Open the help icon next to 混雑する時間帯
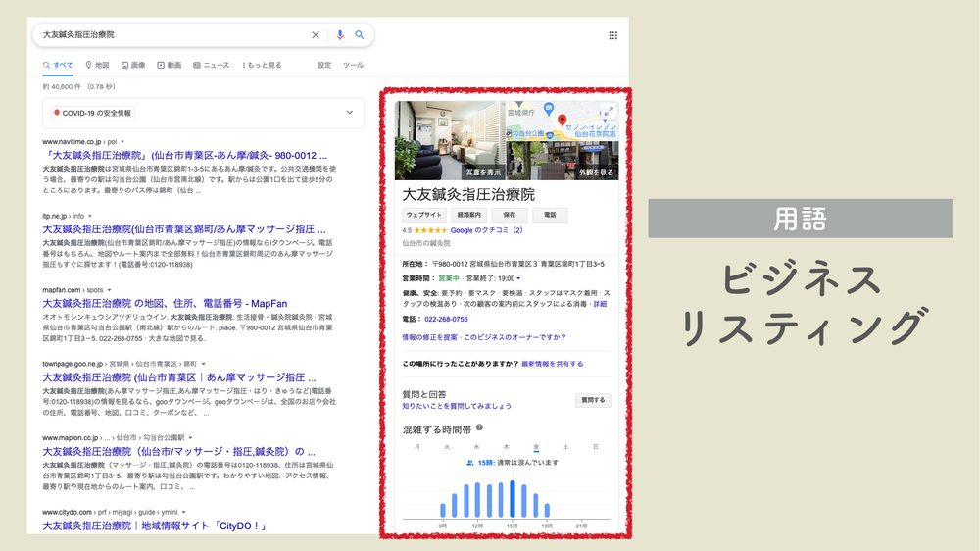The height and width of the screenshot is (551, 980). pos(479,427)
